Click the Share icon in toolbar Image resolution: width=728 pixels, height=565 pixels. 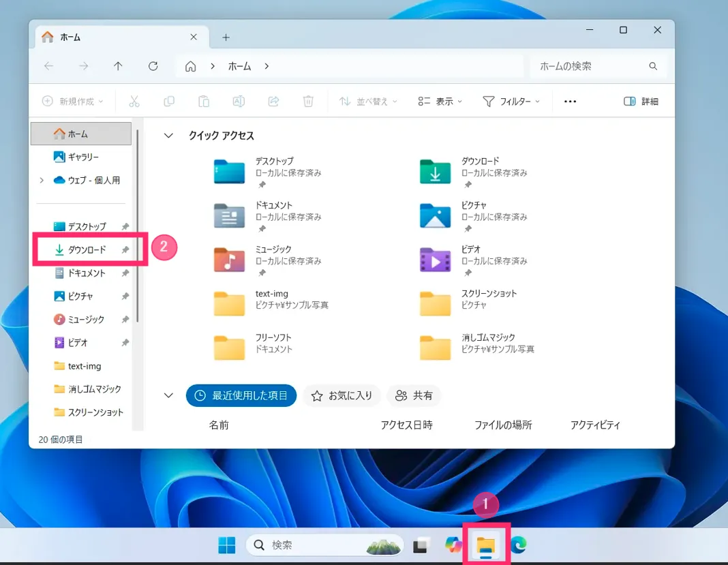273,102
